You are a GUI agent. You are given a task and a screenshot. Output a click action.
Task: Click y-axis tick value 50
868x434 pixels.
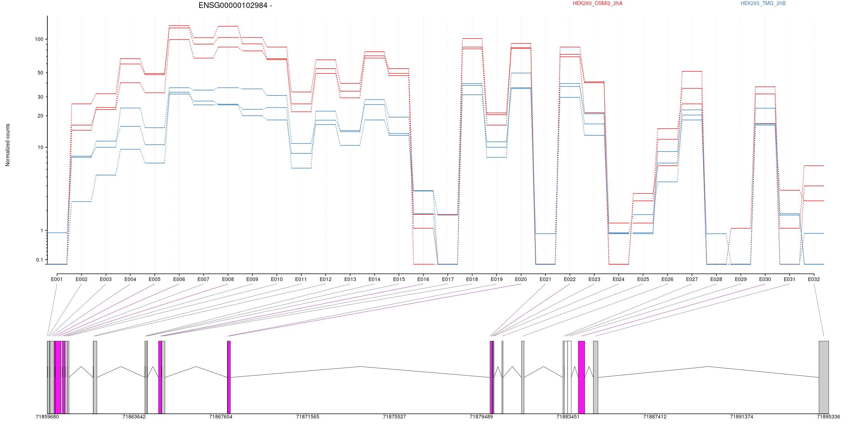point(41,73)
